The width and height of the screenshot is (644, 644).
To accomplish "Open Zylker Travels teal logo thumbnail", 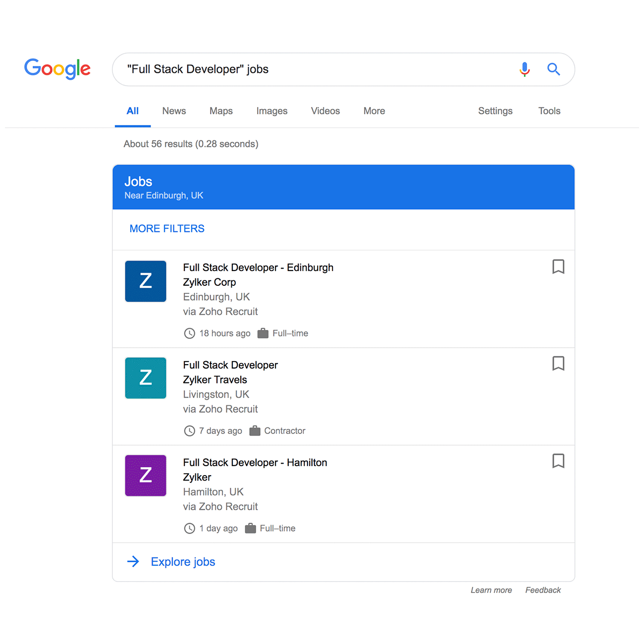I will [146, 378].
